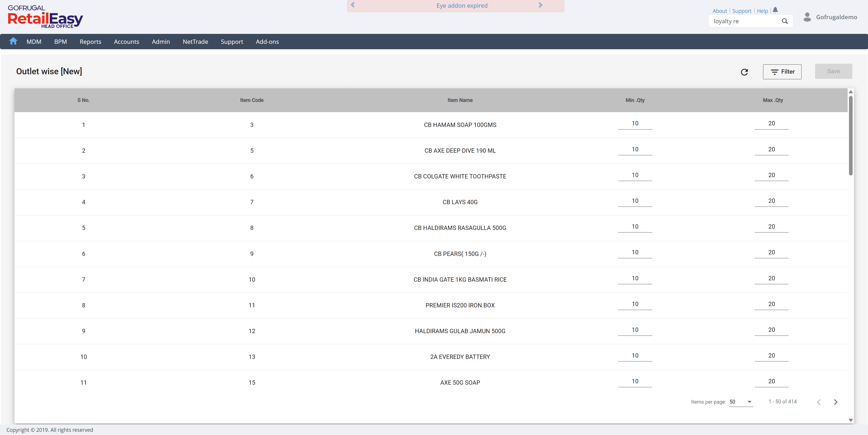Open the Add-ons menu
This screenshot has width=868, height=435.
[x=267, y=41]
